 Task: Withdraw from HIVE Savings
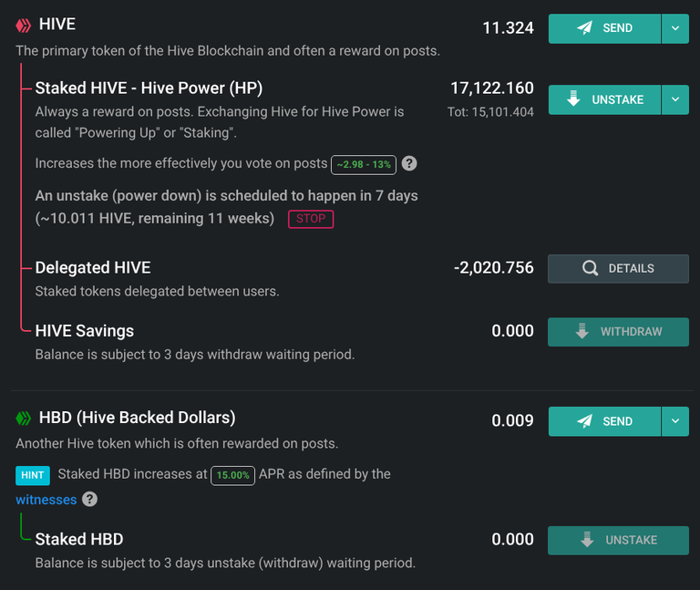(x=618, y=332)
